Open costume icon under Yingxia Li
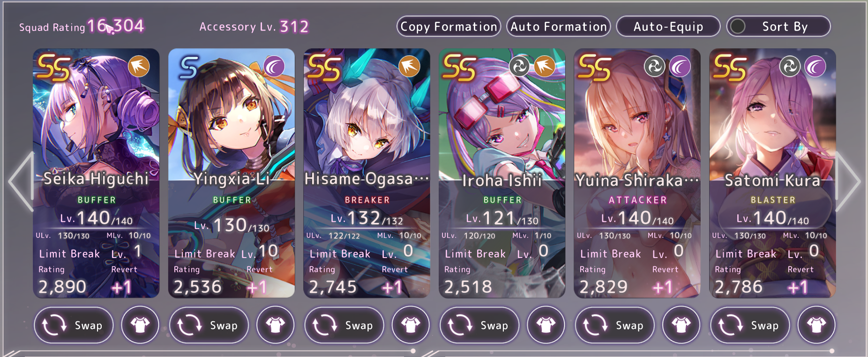This screenshot has height=357, width=868. [275, 325]
